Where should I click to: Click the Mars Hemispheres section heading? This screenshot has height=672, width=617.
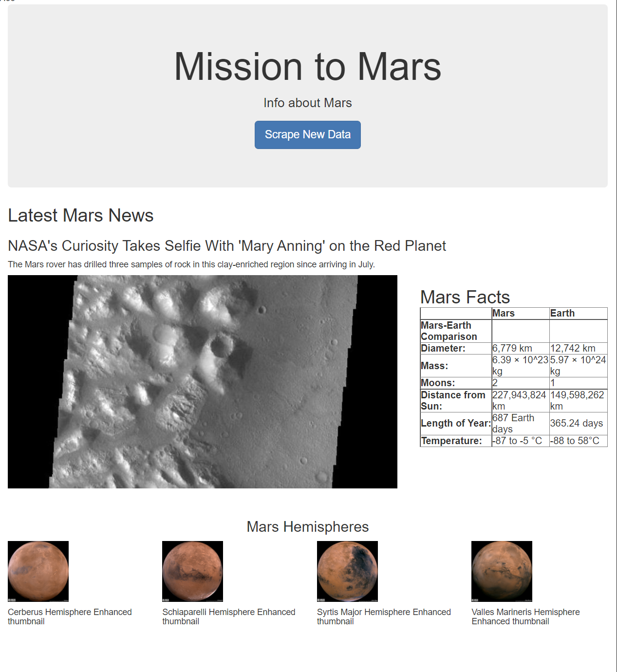click(308, 526)
